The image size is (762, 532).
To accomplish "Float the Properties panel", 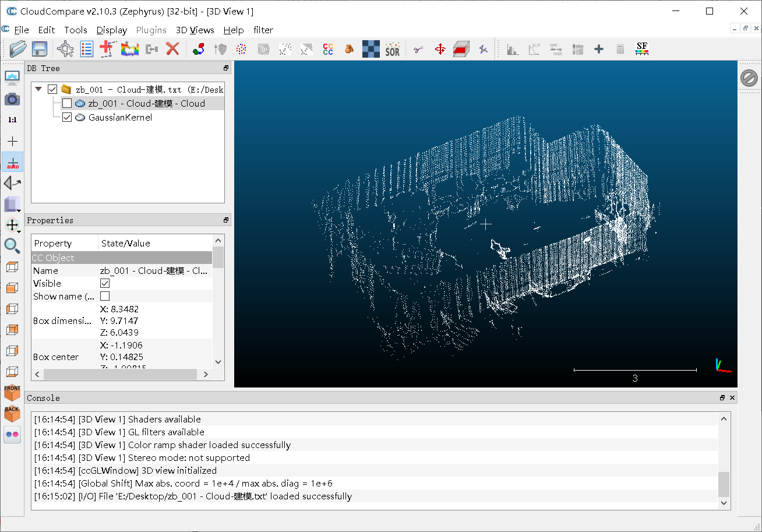I will pos(226,220).
